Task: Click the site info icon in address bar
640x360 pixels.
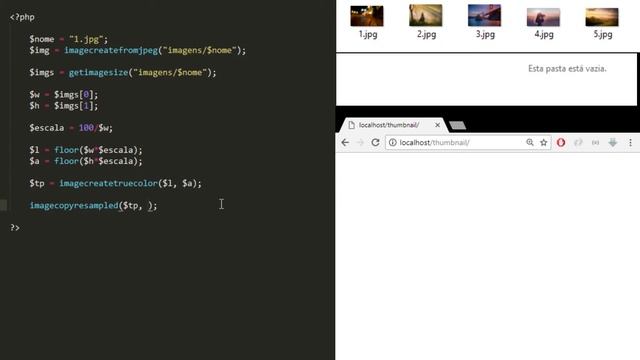Action: coord(393,142)
